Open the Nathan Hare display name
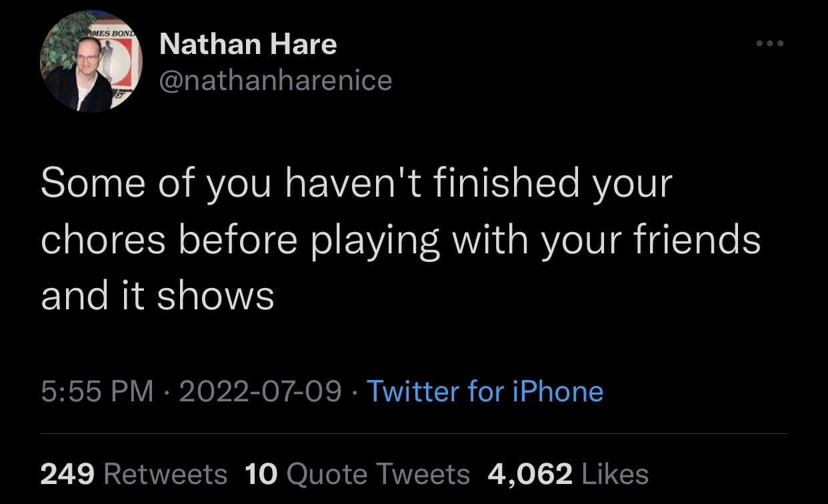The height and width of the screenshot is (504, 828). click(248, 45)
